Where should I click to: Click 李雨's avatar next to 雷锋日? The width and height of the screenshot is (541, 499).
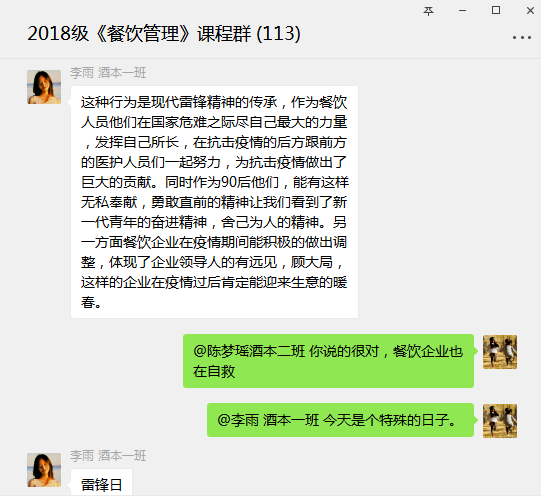coord(44,470)
